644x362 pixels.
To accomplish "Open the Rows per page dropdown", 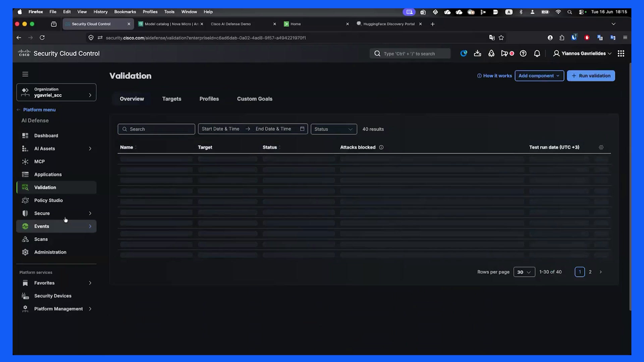I will [x=524, y=272].
